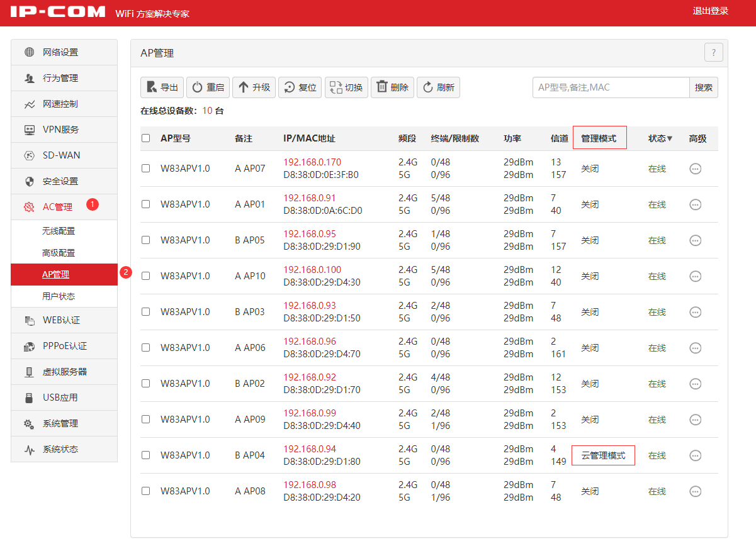Select 用户状态 submenu item
The width and height of the screenshot is (756, 556).
click(64, 296)
